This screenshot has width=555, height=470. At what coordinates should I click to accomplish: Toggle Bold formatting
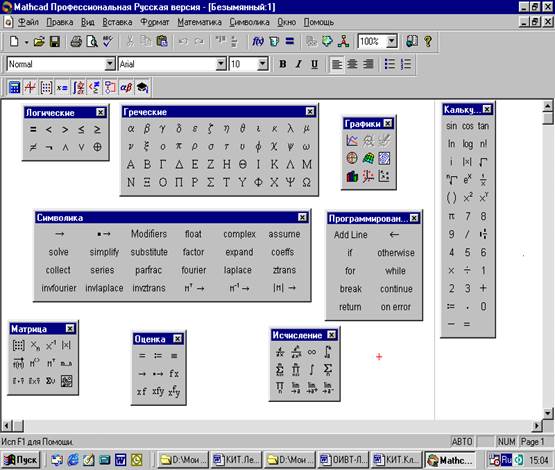coord(282,64)
